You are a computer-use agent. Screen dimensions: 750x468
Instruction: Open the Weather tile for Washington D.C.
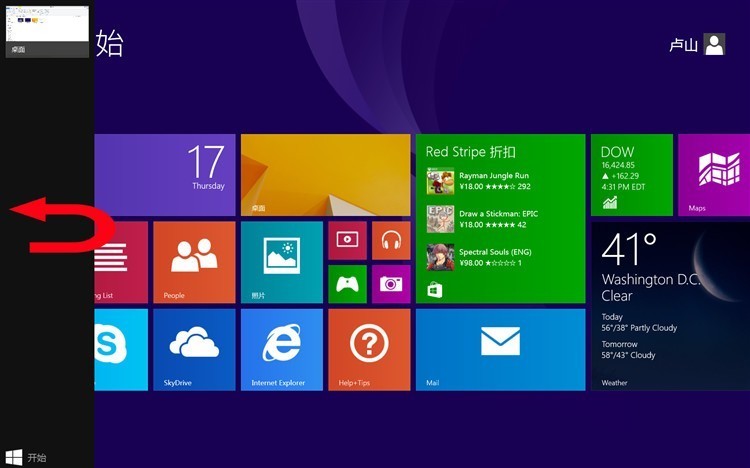671,306
